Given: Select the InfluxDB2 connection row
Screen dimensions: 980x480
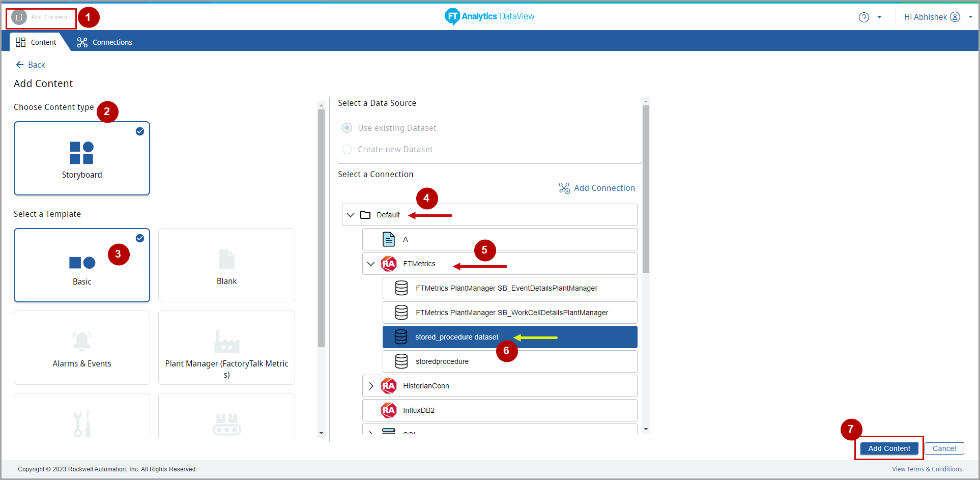Looking at the screenshot, I should [500, 410].
